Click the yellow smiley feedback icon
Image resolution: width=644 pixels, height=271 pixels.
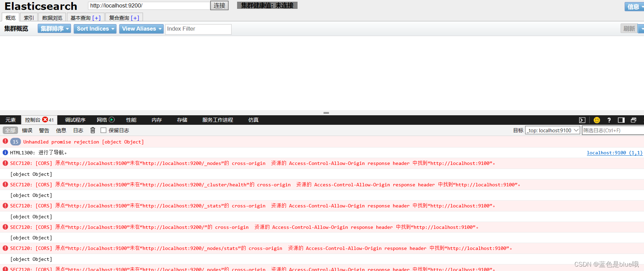[x=597, y=120]
